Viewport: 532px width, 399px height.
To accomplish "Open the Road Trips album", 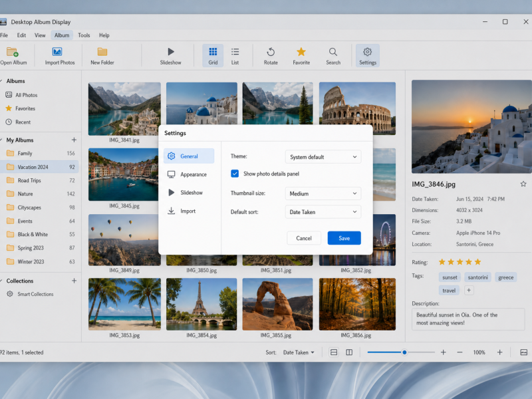I will 40,180.
